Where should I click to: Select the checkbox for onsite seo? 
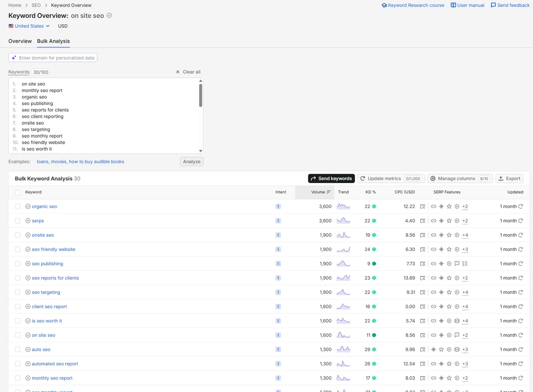(17, 235)
